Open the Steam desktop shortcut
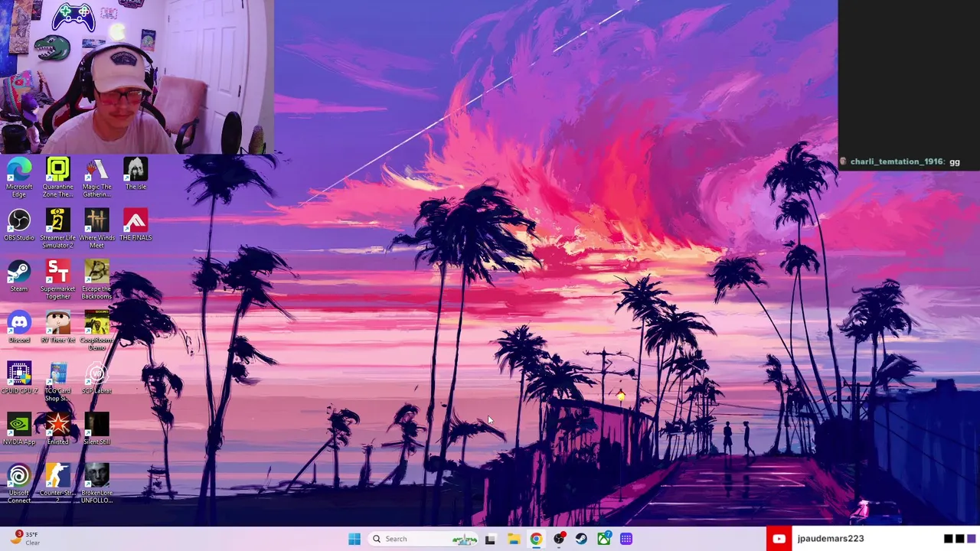 [x=19, y=276]
